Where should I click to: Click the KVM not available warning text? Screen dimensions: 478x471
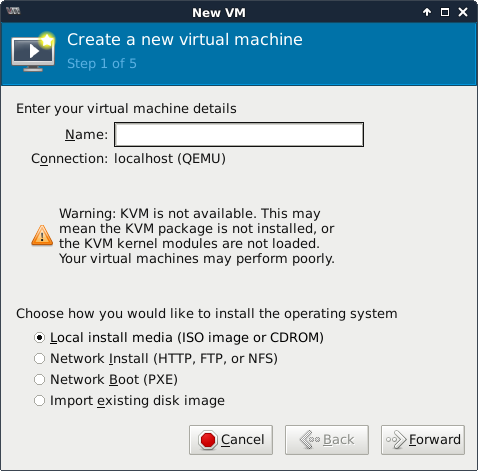coord(197,236)
